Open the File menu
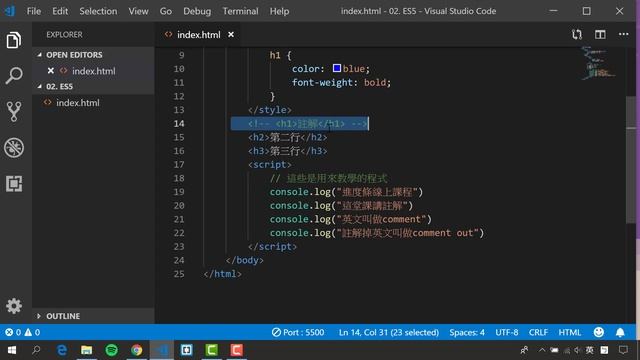The height and width of the screenshot is (360, 640). tap(34, 11)
